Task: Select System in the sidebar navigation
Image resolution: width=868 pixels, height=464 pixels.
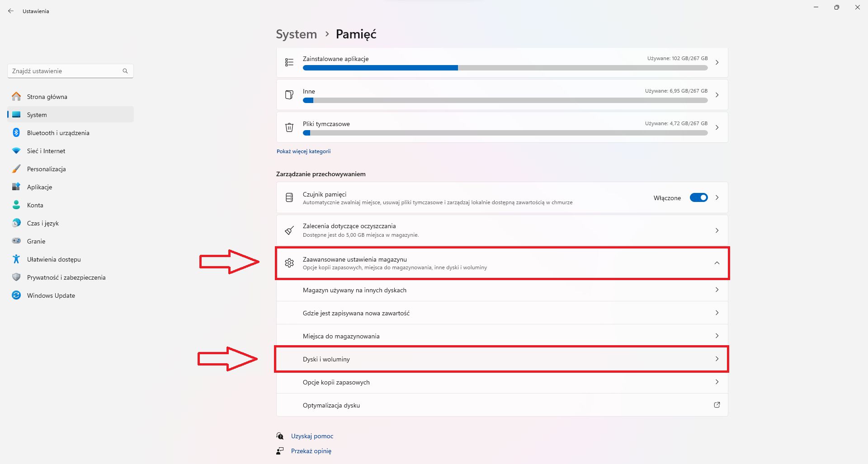Action: click(x=38, y=114)
